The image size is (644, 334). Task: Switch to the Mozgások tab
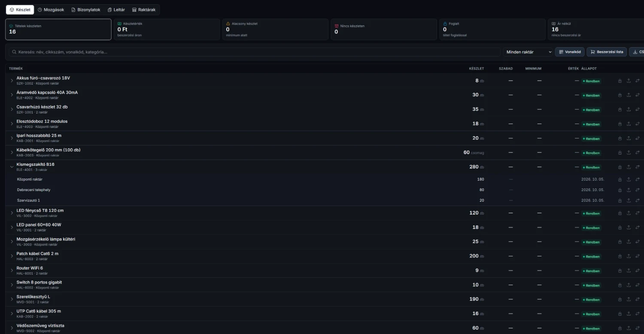tap(51, 9)
